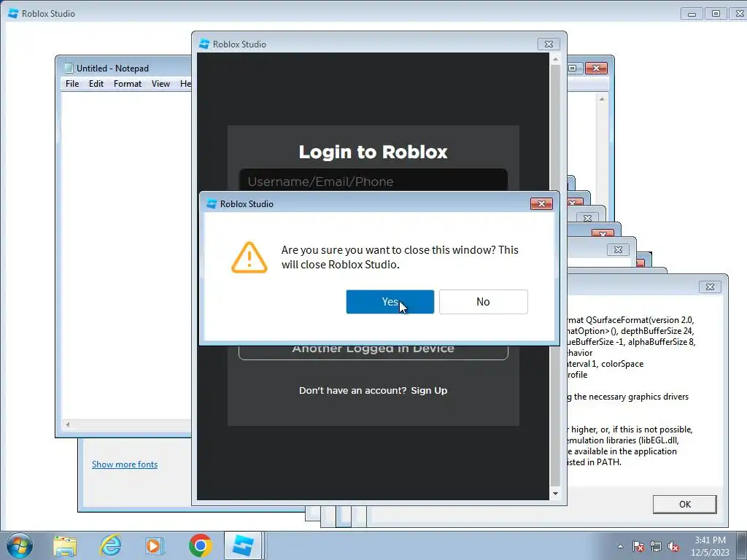The width and height of the screenshot is (747, 560).
Task: Click the Roblox Studio icon in confirmation dialog title
Action: (212, 204)
